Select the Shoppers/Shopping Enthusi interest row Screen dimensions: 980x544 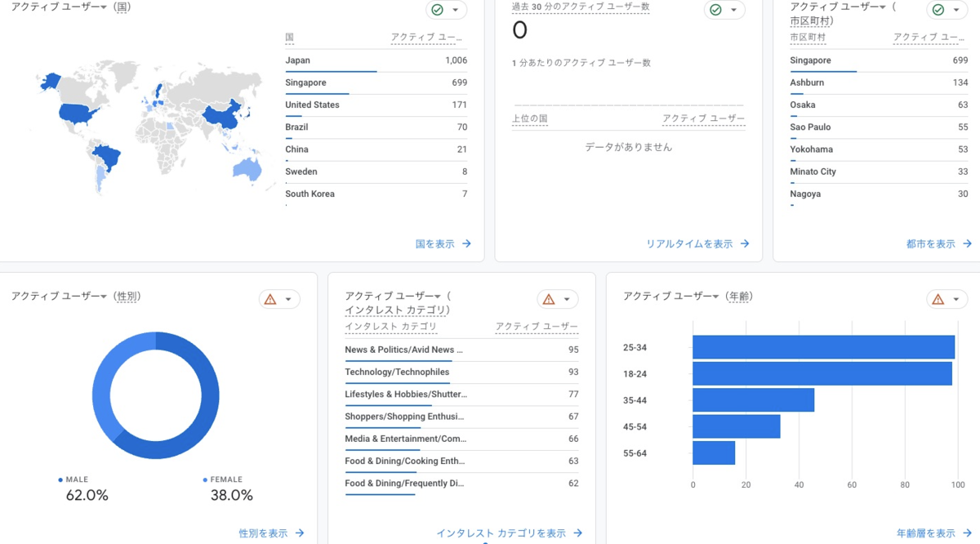(461, 417)
